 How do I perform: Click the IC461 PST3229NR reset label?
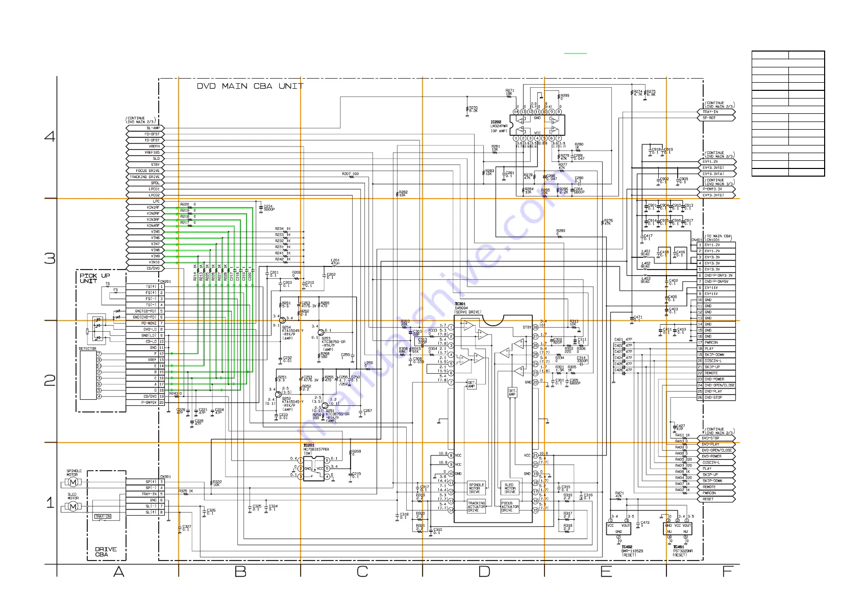(683, 551)
